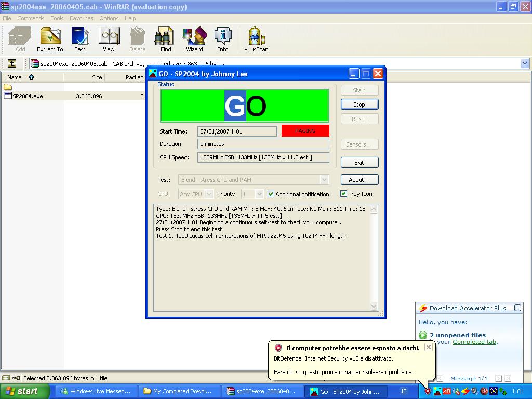Launch the Wizard toolbar icon
Viewport: 532px width, 399px height.
194,40
